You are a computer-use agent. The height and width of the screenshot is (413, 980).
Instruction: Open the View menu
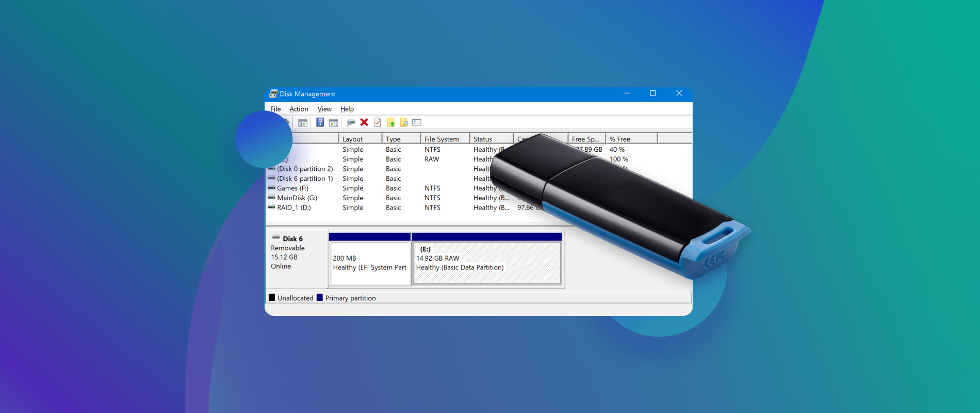point(324,109)
